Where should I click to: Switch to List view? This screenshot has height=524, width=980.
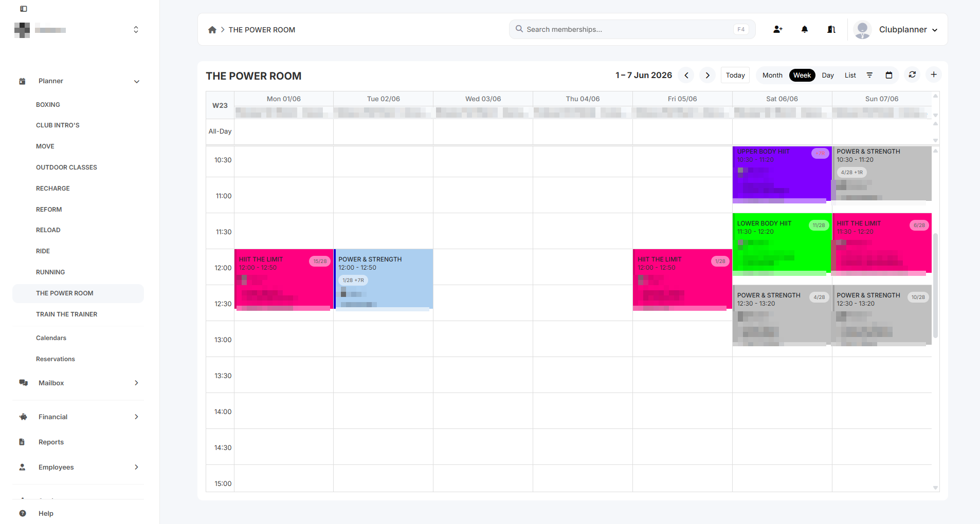pos(850,75)
